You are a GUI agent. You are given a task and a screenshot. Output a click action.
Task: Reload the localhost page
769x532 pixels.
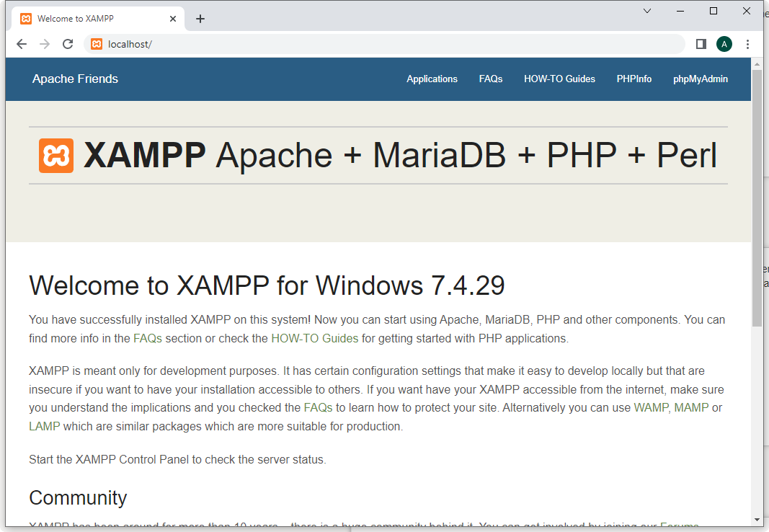tap(68, 44)
